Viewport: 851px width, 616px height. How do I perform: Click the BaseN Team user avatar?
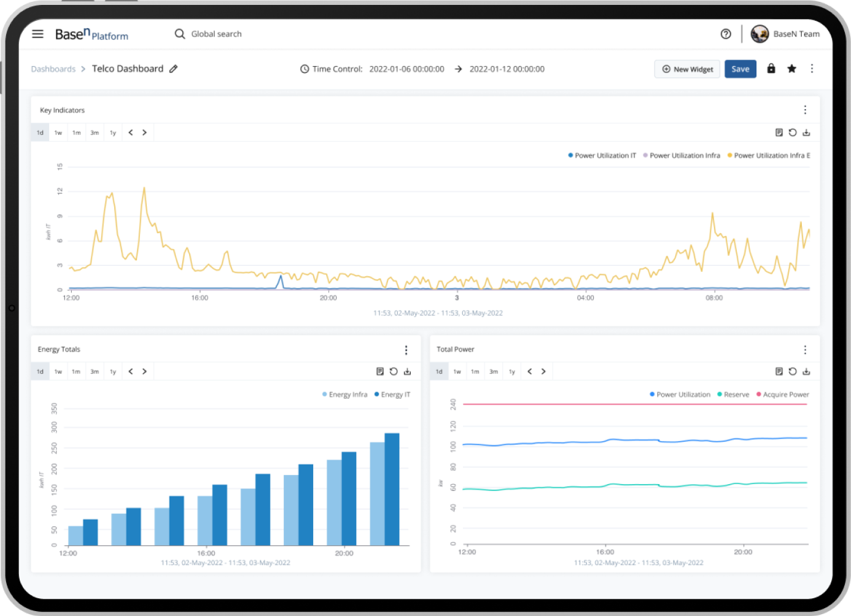tap(760, 34)
